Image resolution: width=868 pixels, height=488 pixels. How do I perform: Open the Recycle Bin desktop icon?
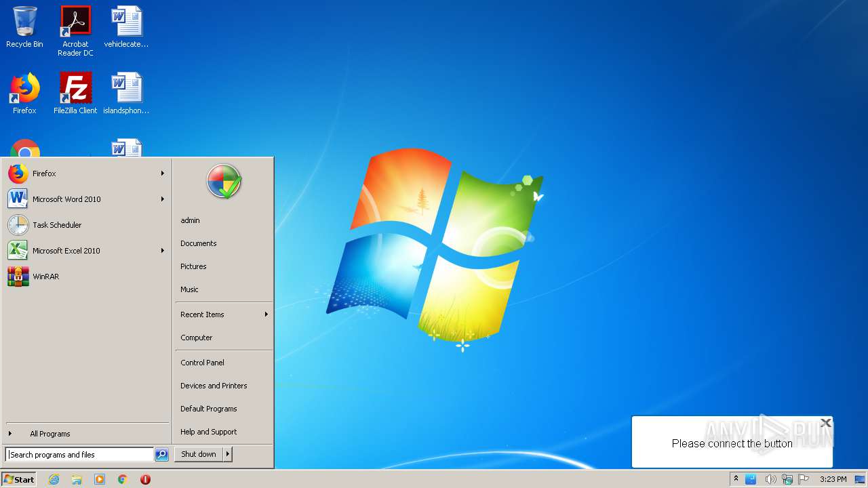pyautogui.click(x=24, y=27)
